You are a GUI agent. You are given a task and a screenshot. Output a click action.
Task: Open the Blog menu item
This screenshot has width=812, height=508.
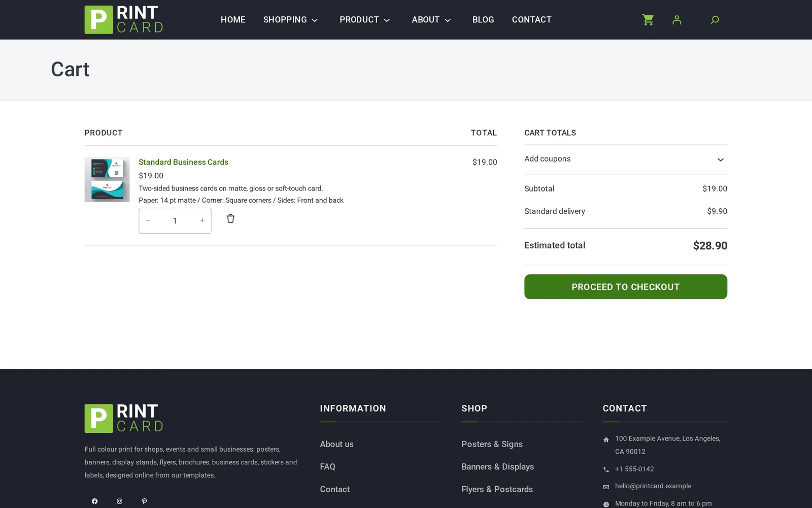483,20
